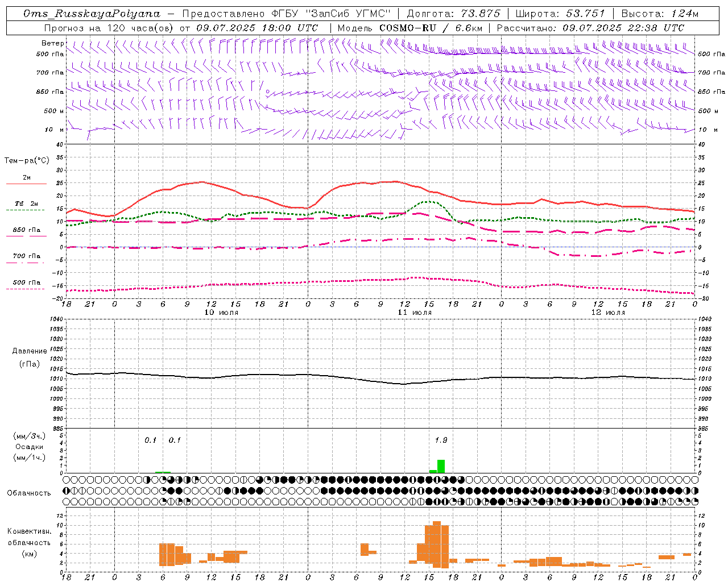Image resolution: width=728 pixels, height=582 pixels.
Task: Click the left 500 м wind level label
Action: (x=54, y=111)
